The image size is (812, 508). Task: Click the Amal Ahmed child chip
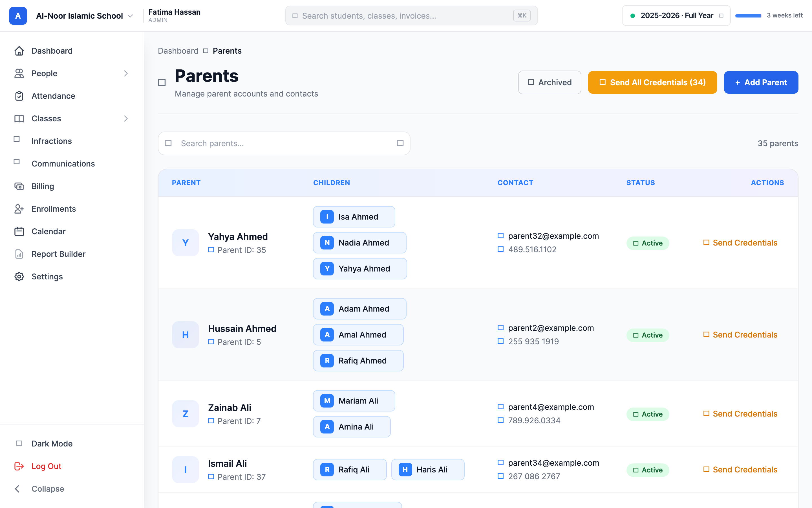coord(358,335)
